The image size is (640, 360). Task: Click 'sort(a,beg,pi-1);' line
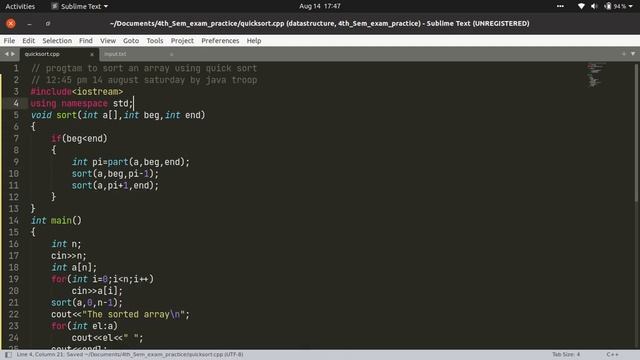[115, 173]
